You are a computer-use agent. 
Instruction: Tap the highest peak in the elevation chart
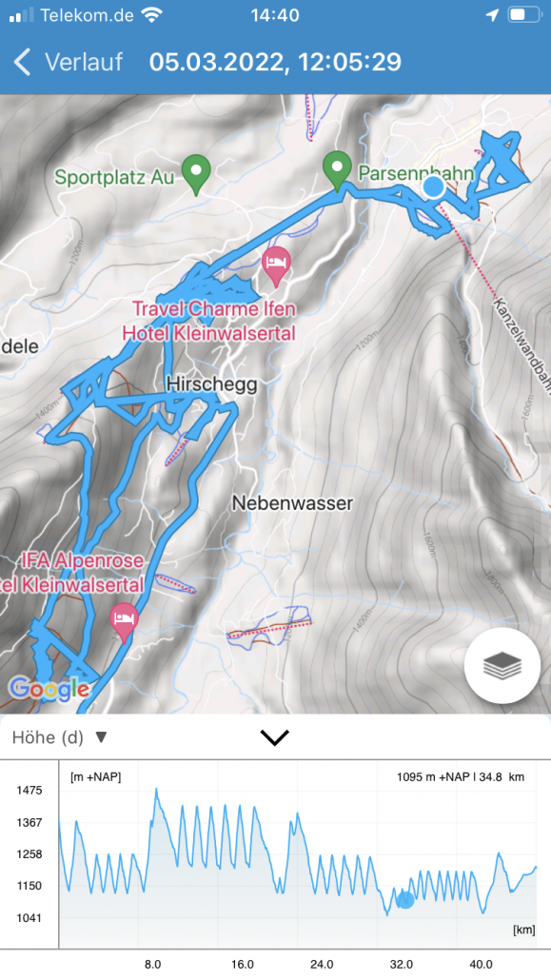(x=156, y=791)
